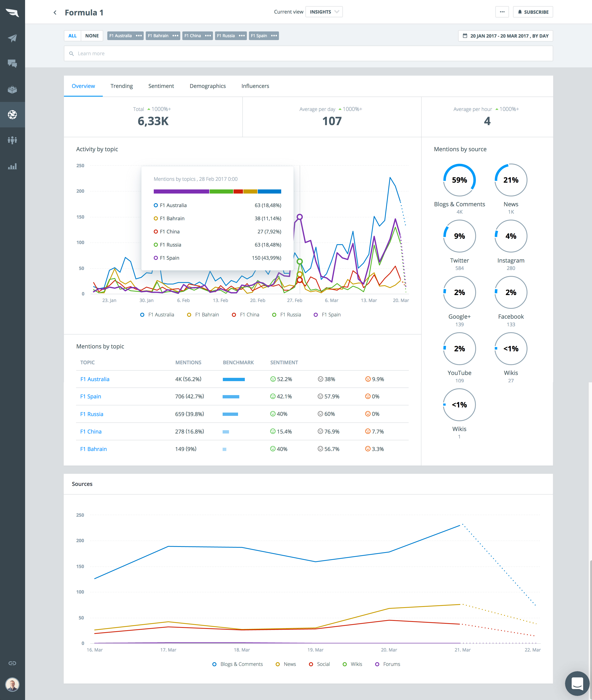Open the INSIGHTS current view dropdown
Viewport: 592px width, 700px height.
pyautogui.click(x=324, y=12)
